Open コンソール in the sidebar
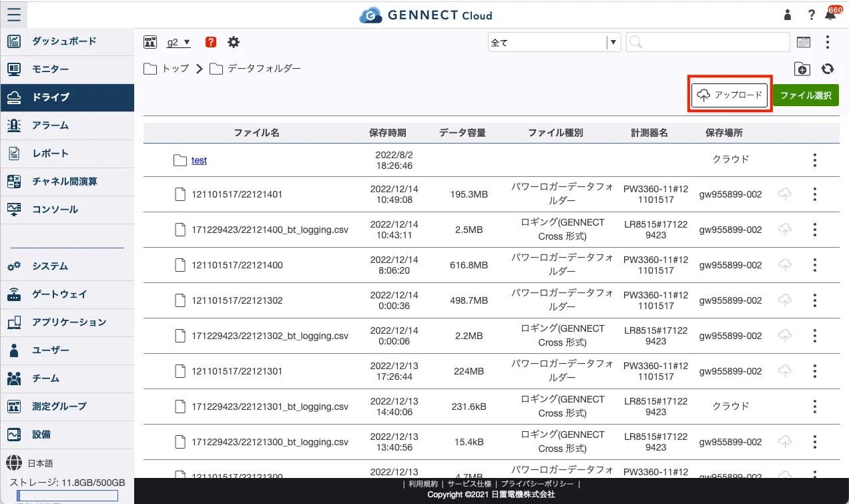 (x=67, y=209)
